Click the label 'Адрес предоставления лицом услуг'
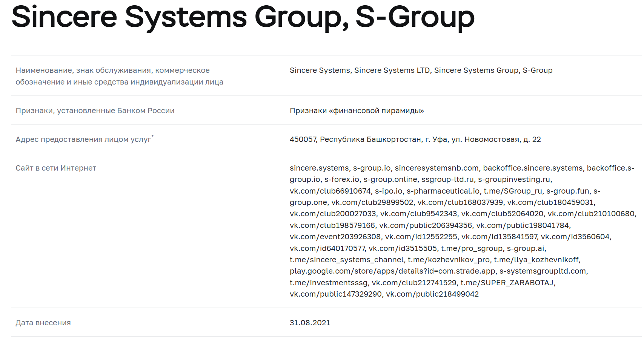Viewport: 644px width, 337px height. click(x=83, y=139)
